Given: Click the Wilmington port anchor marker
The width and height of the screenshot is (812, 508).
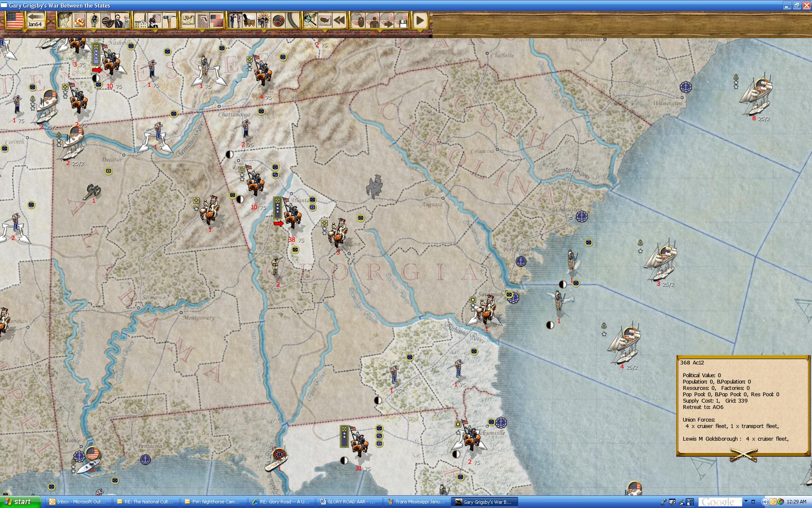Looking at the screenshot, I should 686,87.
